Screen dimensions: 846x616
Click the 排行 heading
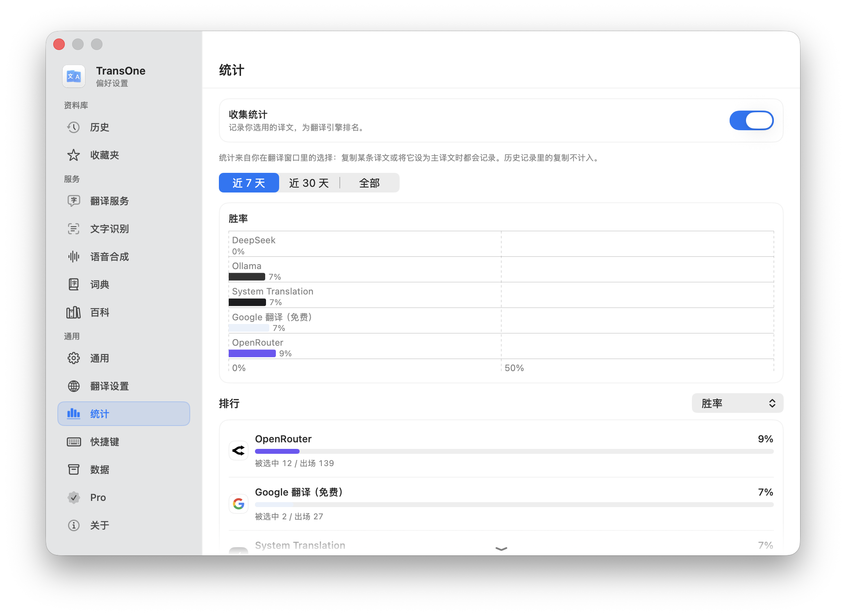point(229,403)
